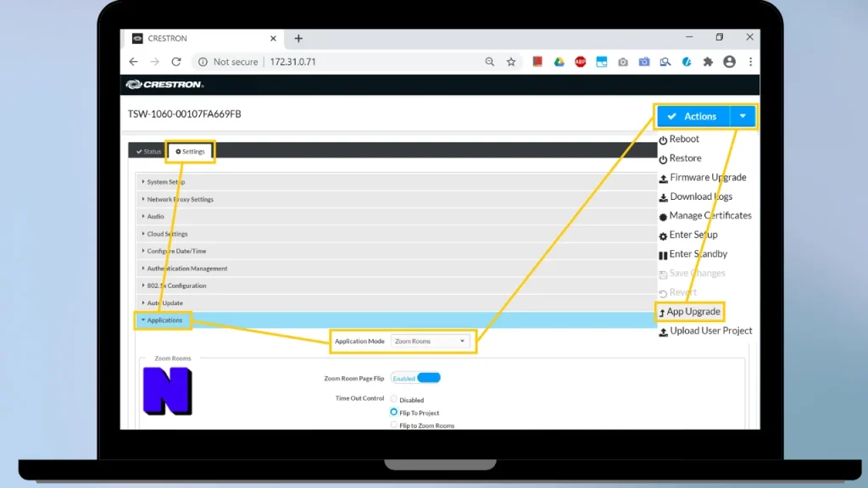This screenshot has height=488, width=868.
Task: Open the Chrome three-dot menu
Action: pyautogui.click(x=751, y=61)
